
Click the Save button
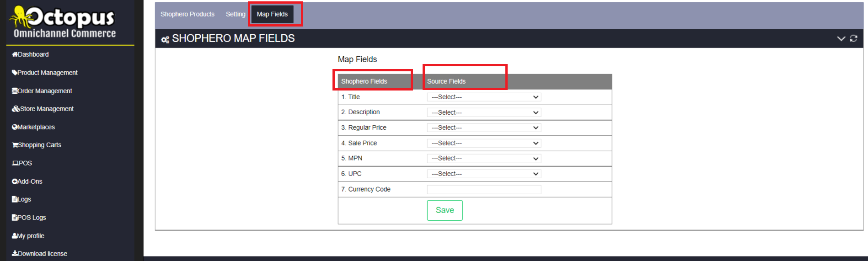click(x=445, y=210)
